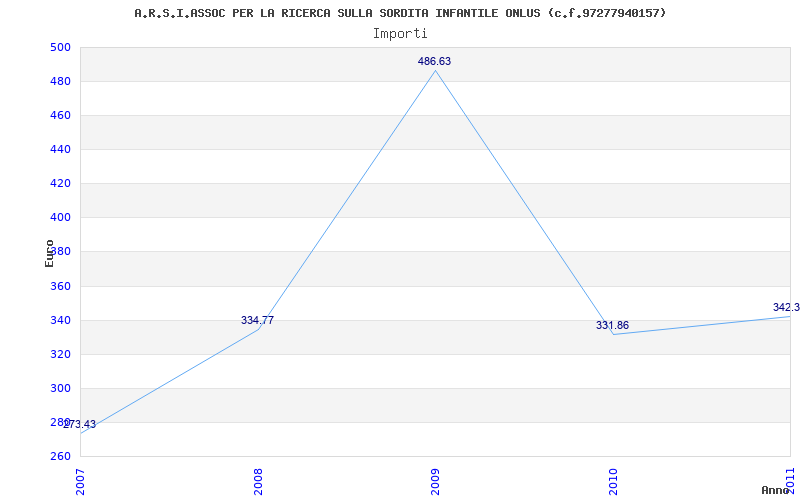Click the 486.63 data label
Screen dimensions: 800x500
[434, 61]
